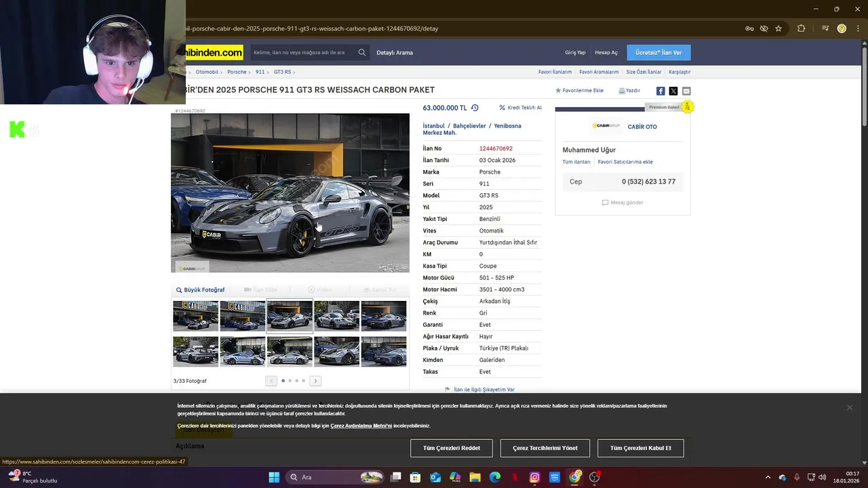Viewport: 868px width, 488px height.
Task: Open File Explorer from the taskbar
Action: 475,477
